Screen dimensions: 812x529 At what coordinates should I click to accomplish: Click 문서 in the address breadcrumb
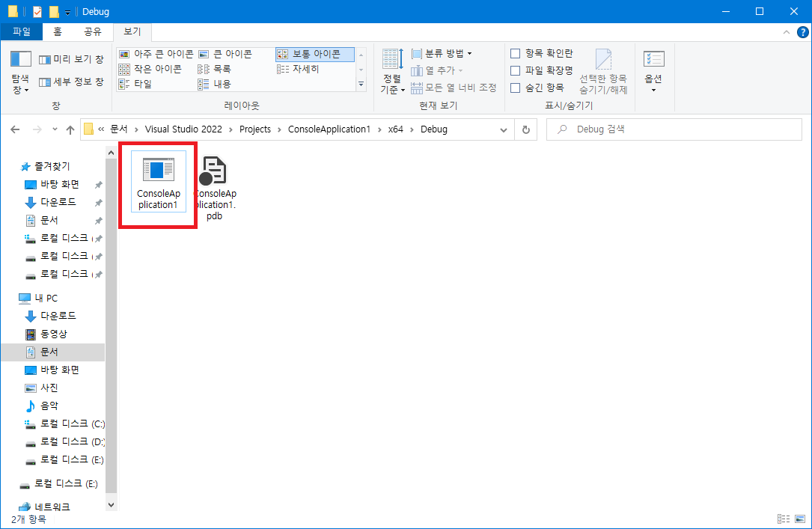click(118, 129)
